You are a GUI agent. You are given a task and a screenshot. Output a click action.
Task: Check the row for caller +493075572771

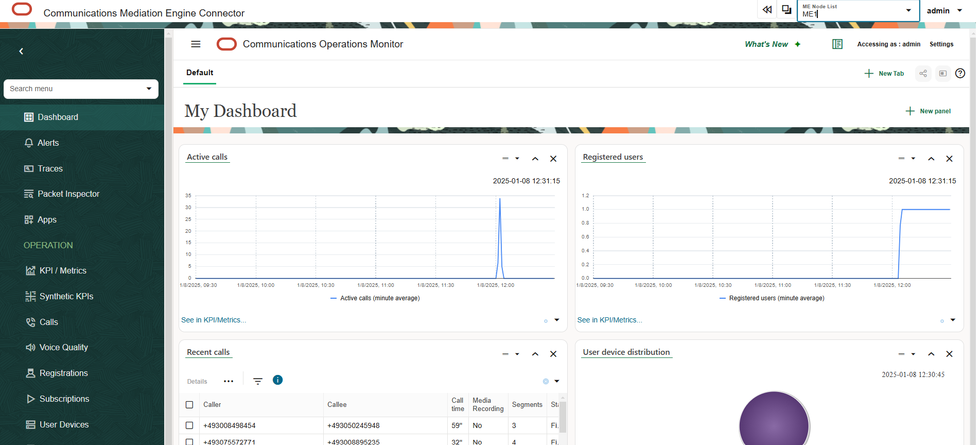pyautogui.click(x=189, y=442)
